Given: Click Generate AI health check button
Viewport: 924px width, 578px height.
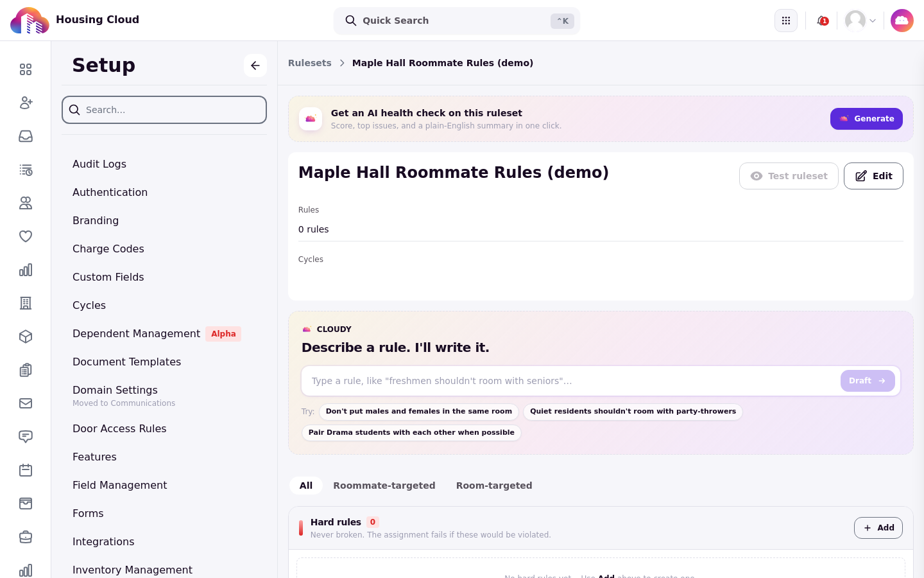Looking at the screenshot, I should point(866,119).
